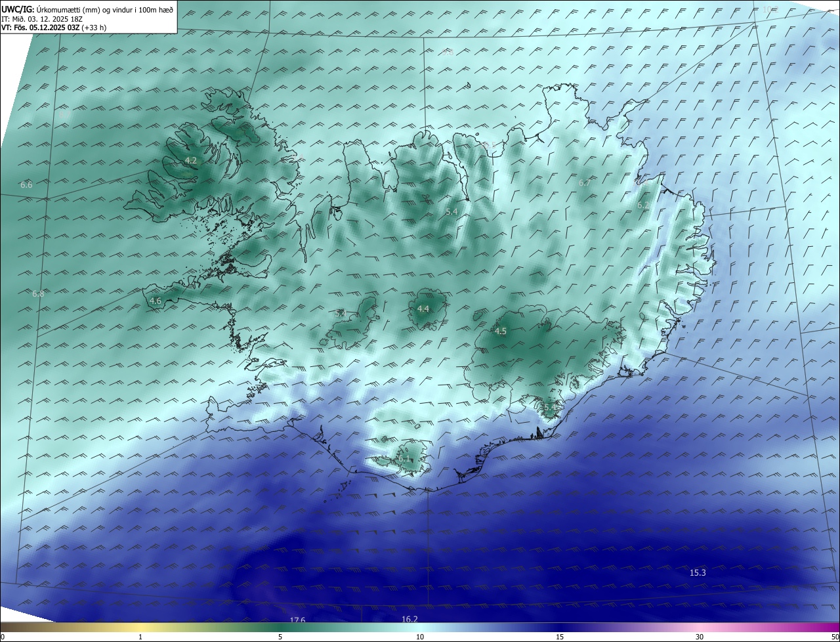Click the 16.2 value label on the map
The width and height of the screenshot is (840, 642).
click(x=409, y=619)
